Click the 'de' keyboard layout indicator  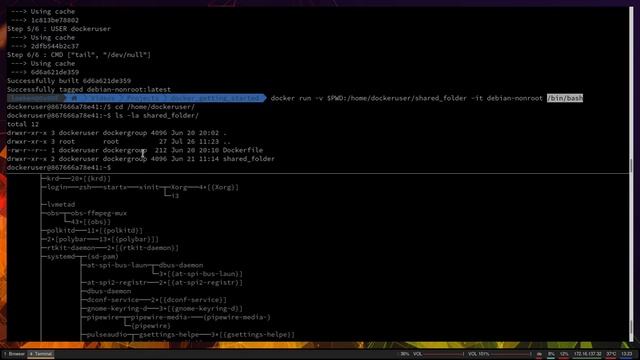pyautogui.click(x=539, y=354)
